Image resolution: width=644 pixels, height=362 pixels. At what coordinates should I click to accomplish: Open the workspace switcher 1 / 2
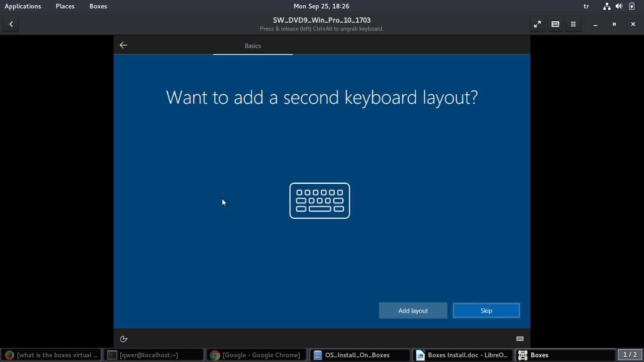(x=630, y=354)
